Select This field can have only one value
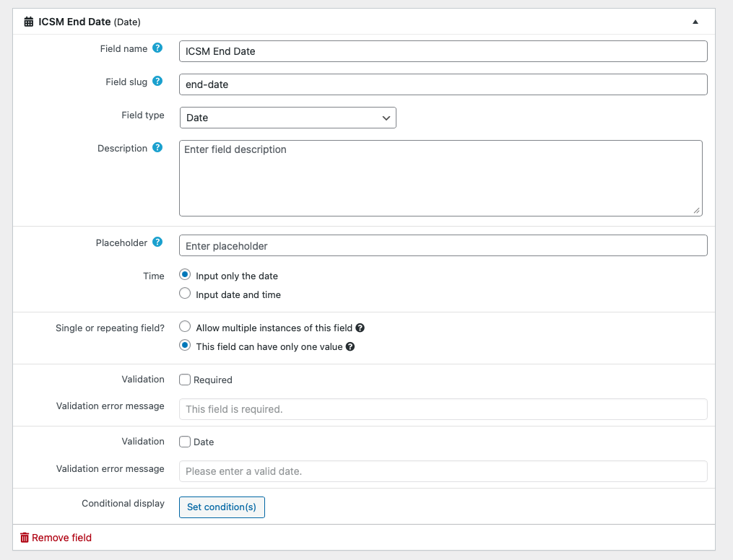This screenshot has width=733, height=560. pos(185,346)
